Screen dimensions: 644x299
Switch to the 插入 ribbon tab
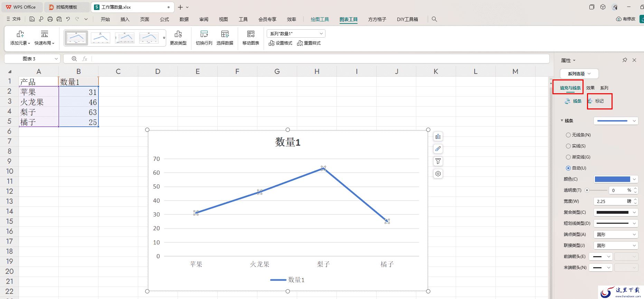tap(125, 19)
